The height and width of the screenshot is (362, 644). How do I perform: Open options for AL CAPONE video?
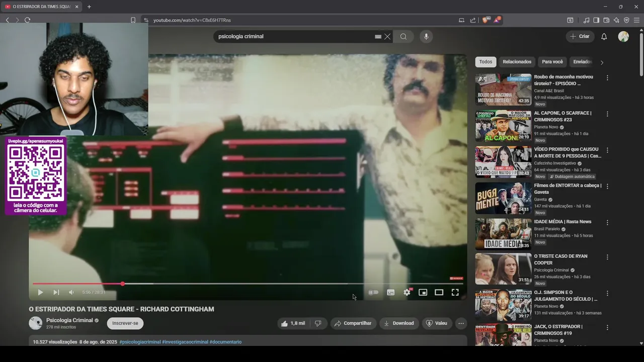[x=607, y=114]
